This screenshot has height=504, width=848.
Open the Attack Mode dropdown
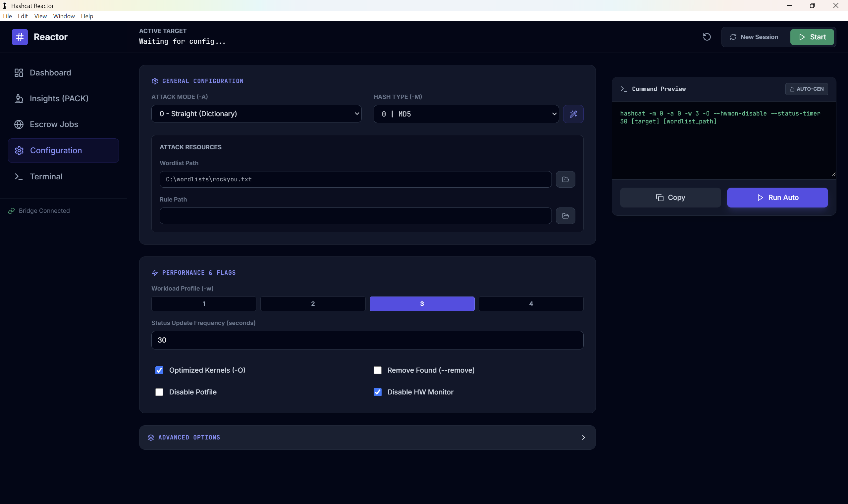click(x=256, y=114)
